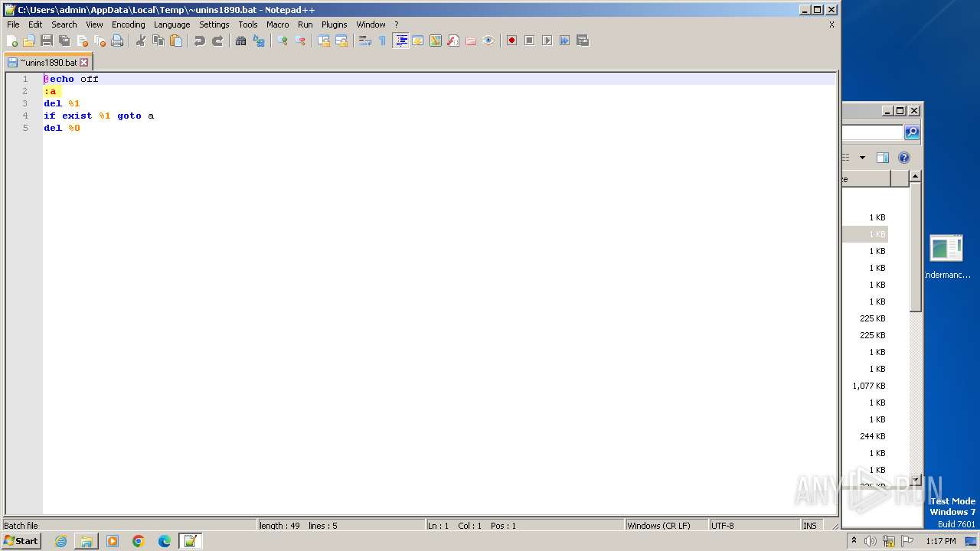The width and height of the screenshot is (980, 551).
Task: Click the Cut scissors icon
Action: [x=141, y=41]
